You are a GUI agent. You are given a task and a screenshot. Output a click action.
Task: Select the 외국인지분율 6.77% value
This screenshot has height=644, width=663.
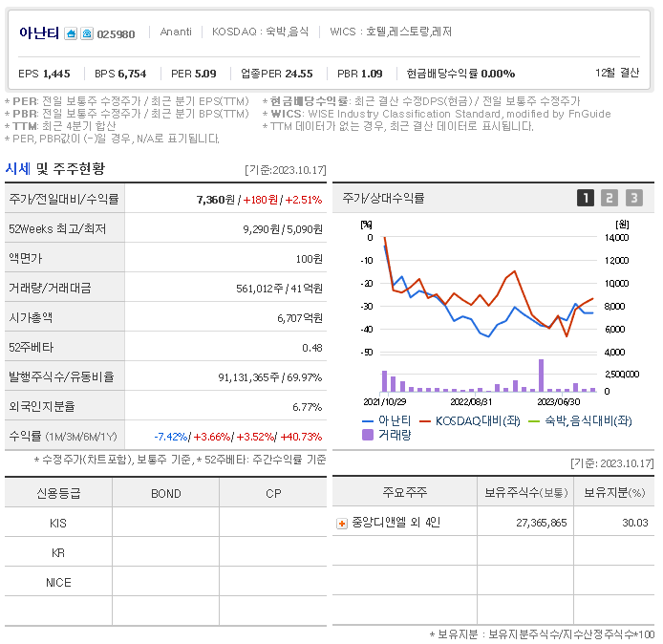pos(308,407)
